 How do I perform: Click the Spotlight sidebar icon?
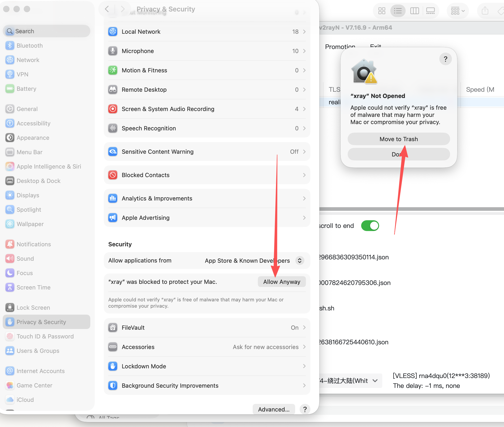[x=10, y=210]
